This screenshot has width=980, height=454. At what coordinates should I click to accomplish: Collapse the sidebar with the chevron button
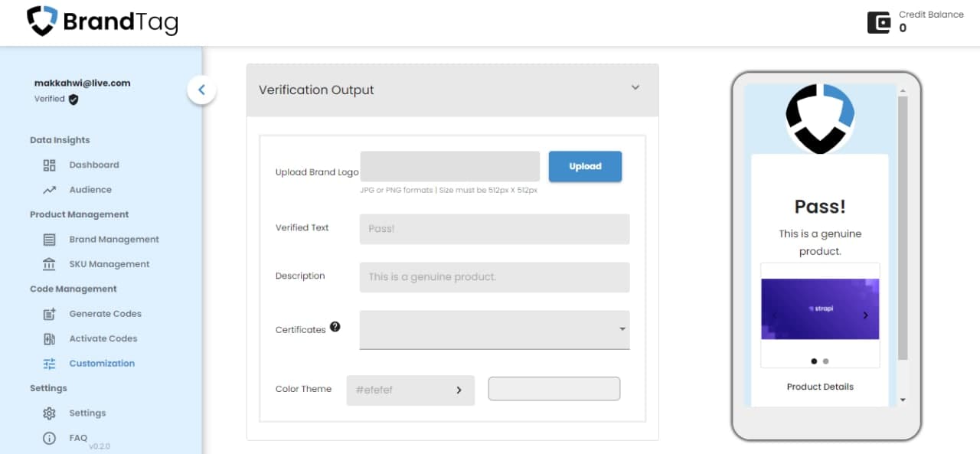[x=201, y=90]
